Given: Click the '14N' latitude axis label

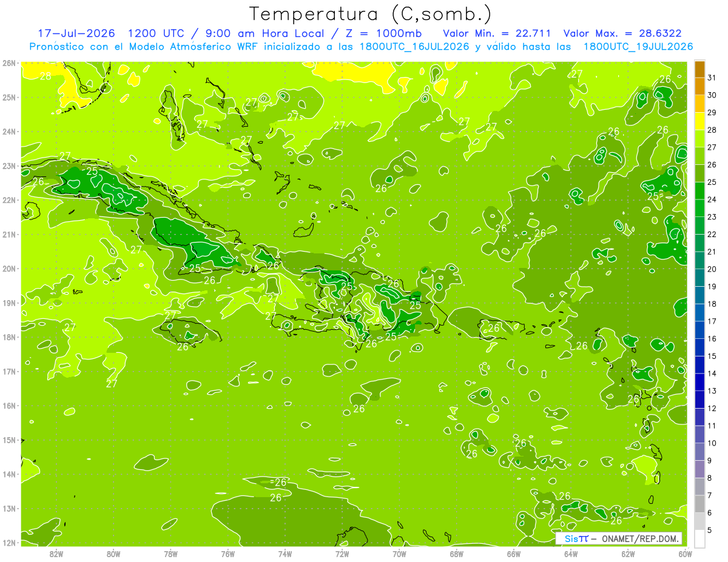Looking at the screenshot, I should [x=9, y=474].
